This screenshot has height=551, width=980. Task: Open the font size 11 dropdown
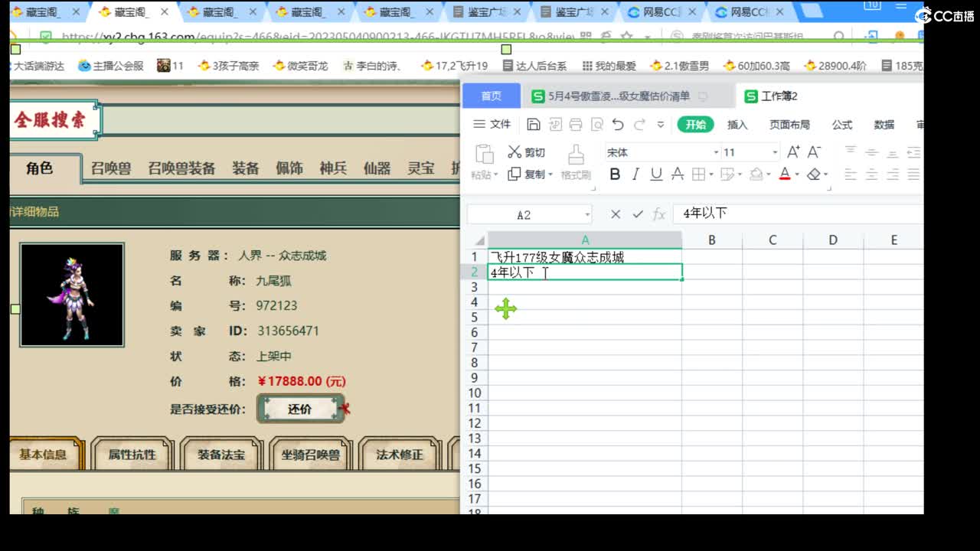click(774, 152)
